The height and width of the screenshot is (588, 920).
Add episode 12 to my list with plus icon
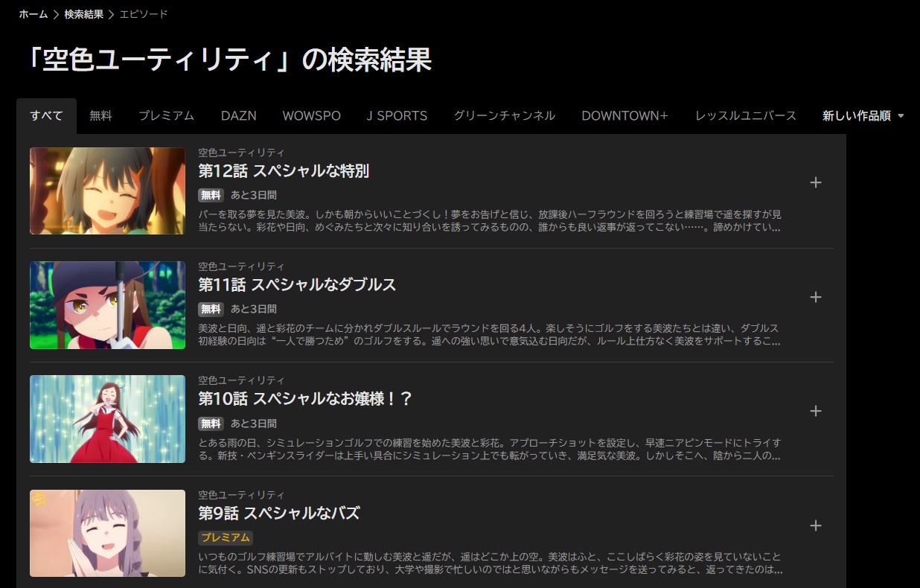click(815, 183)
